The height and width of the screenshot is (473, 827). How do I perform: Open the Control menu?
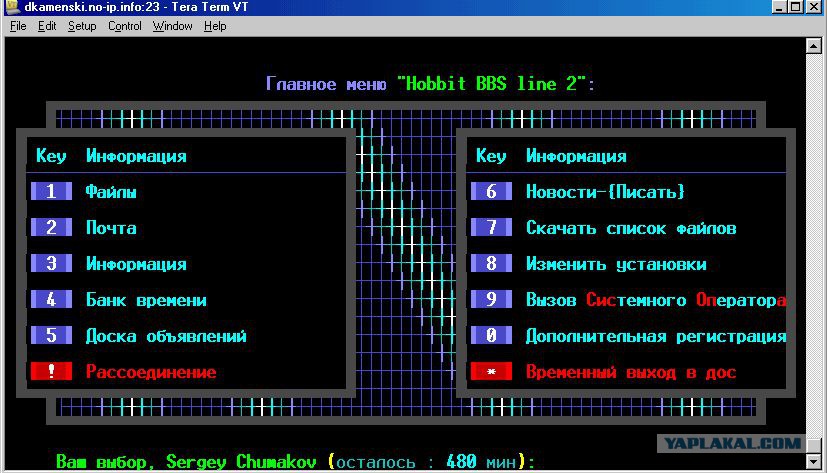124,26
